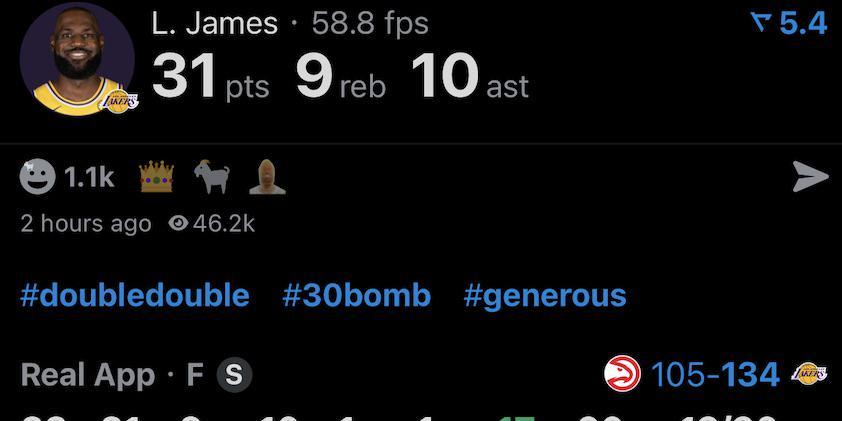Tap the L. James player name
842x421 pixels.
tap(215, 24)
